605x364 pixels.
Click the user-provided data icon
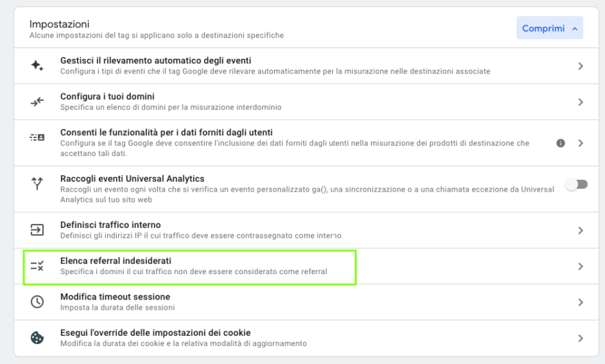point(37,137)
